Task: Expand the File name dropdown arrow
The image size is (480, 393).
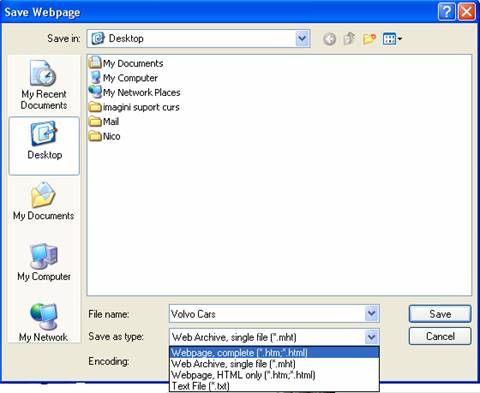Action: pos(372,314)
